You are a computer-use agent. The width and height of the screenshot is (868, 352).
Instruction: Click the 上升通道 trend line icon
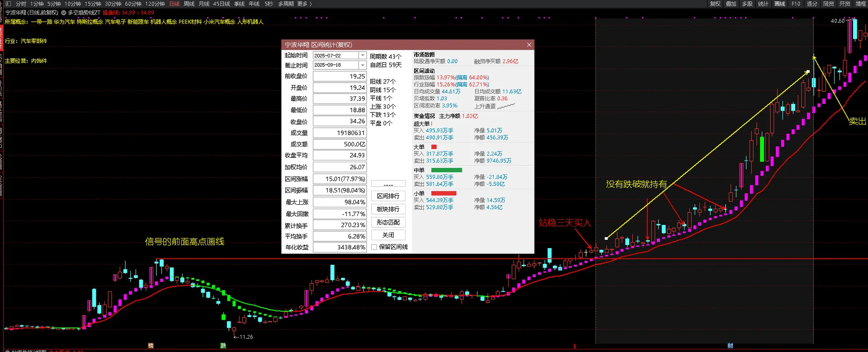(506, 106)
